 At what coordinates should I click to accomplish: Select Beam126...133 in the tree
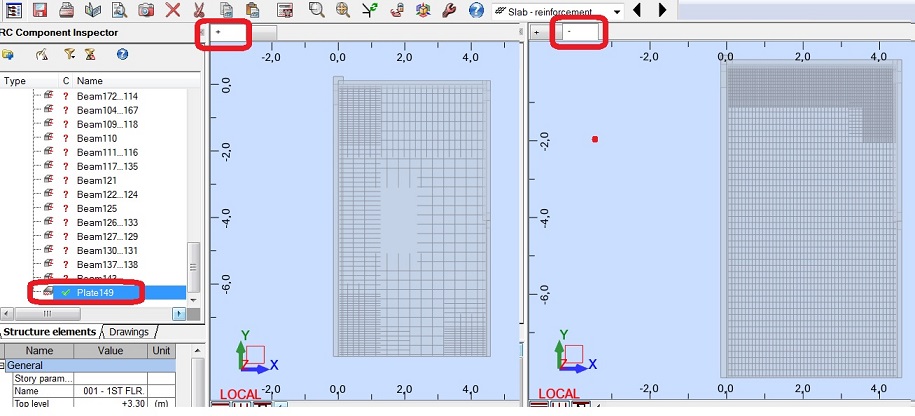107,222
